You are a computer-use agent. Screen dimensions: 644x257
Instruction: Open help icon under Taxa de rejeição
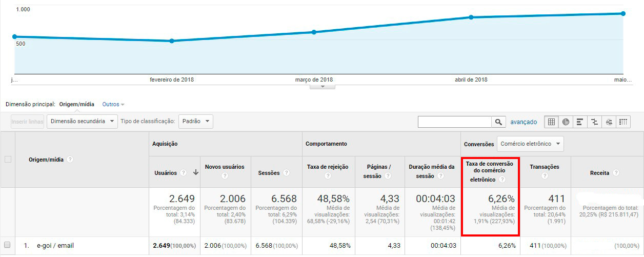(327, 176)
